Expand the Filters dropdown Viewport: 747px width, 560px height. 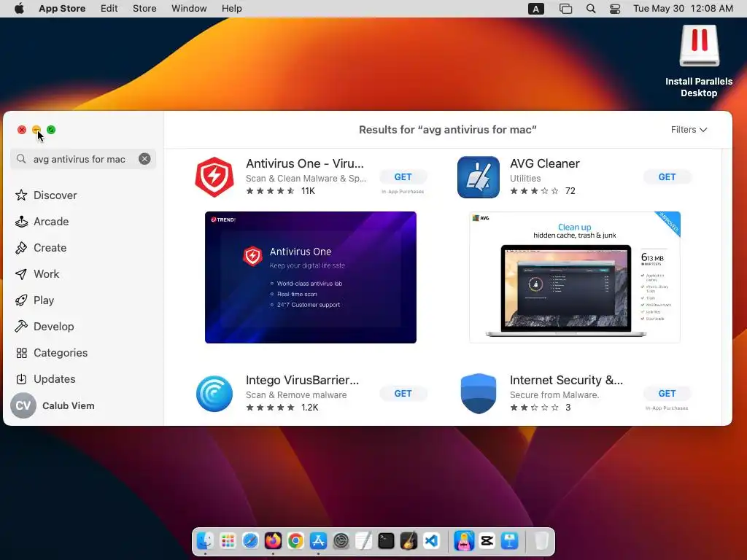(x=689, y=130)
